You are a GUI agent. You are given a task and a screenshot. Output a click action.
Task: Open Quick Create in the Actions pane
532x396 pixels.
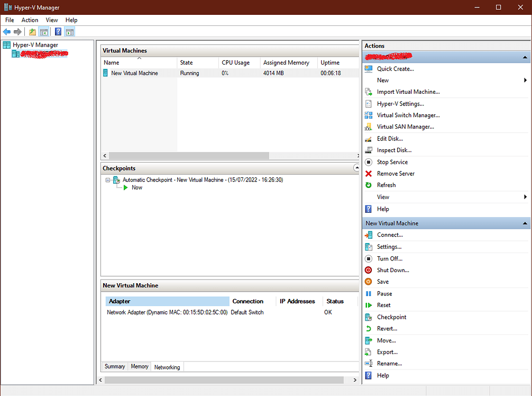pos(395,68)
